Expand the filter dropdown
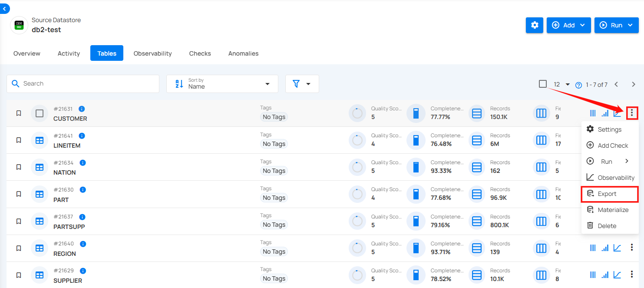The image size is (644, 288). coord(302,84)
